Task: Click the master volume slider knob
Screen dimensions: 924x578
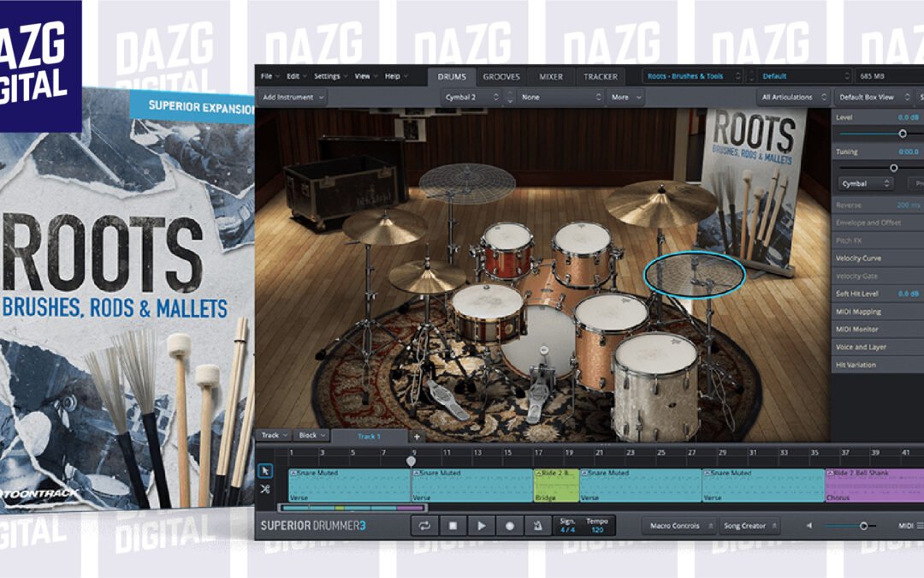Action: pyautogui.click(x=863, y=526)
